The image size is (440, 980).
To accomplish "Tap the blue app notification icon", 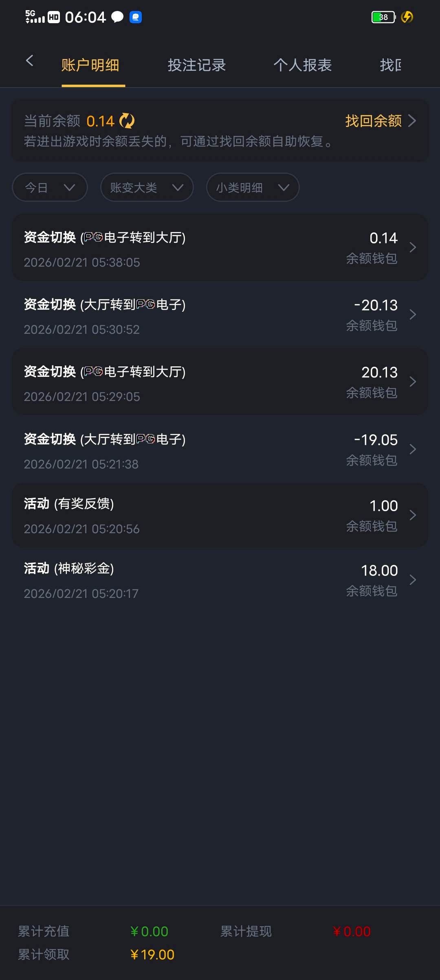I will [x=136, y=17].
